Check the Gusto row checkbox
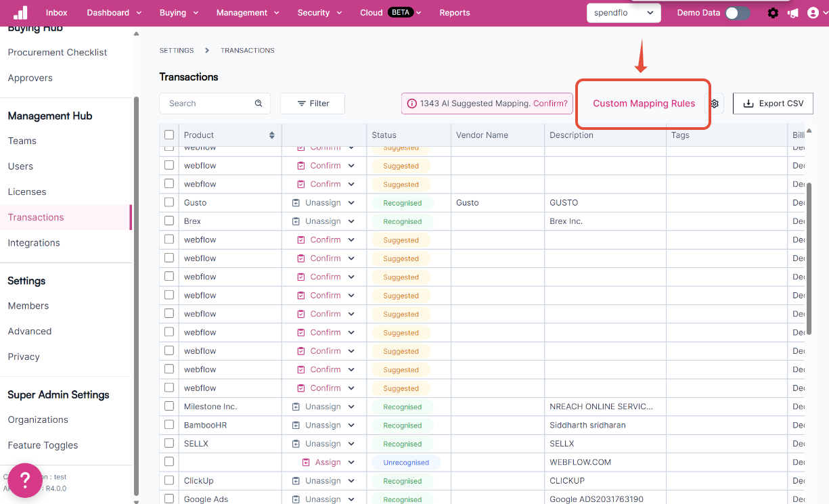Viewport: 829px width, 504px height. [x=169, y=202]
